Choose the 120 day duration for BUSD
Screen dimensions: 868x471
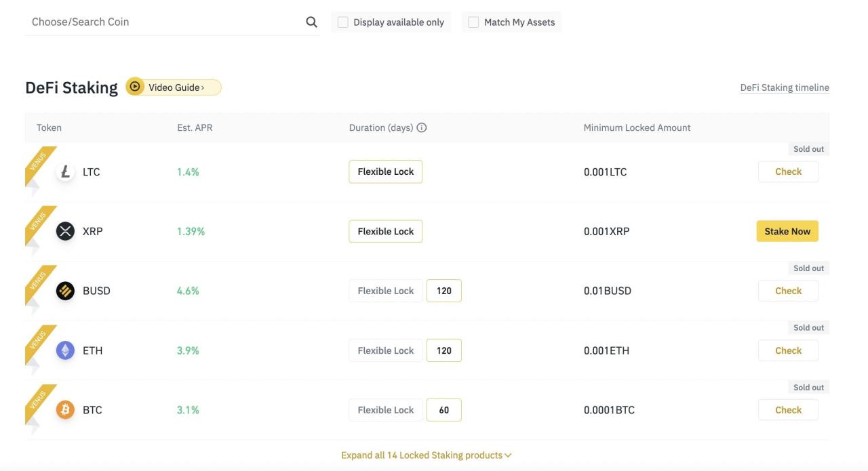pyautogui.click(x=443, y=290)
